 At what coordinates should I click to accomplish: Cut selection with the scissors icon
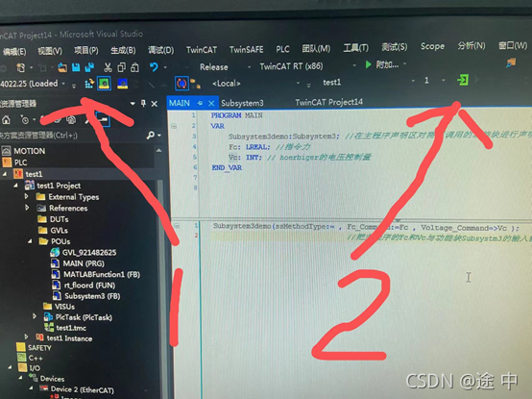(x=108, y=67)
